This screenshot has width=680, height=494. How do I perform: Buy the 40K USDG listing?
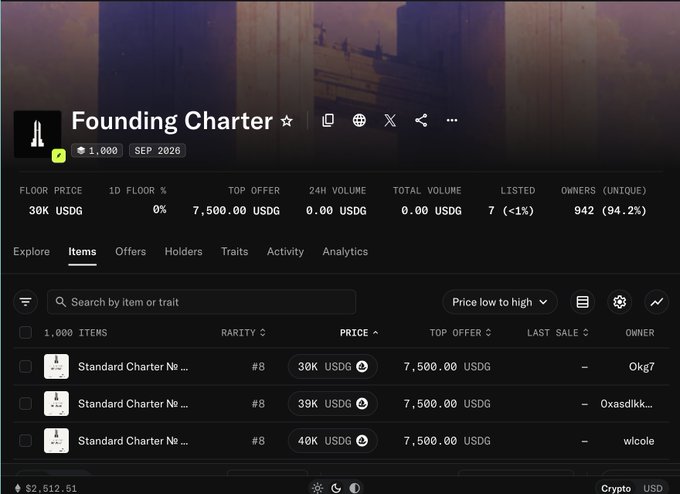tap(333, 441)
